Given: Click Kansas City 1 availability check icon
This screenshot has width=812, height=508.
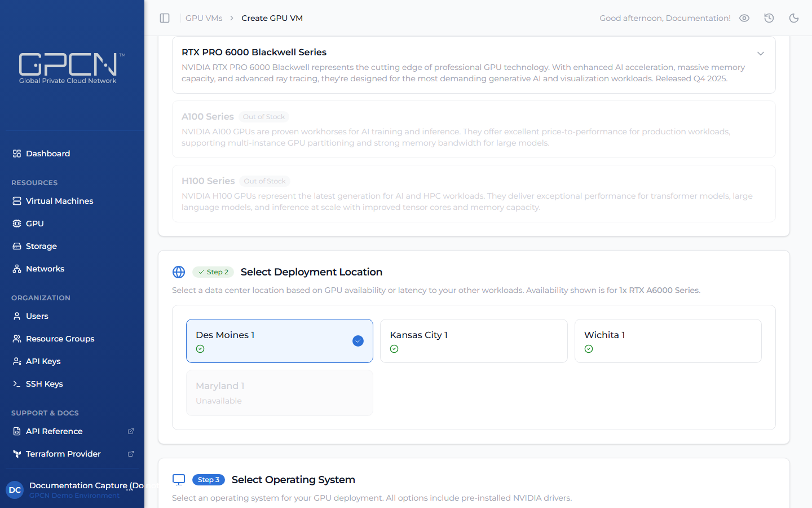Looking at the screenshot, I should tap(394, 349).
